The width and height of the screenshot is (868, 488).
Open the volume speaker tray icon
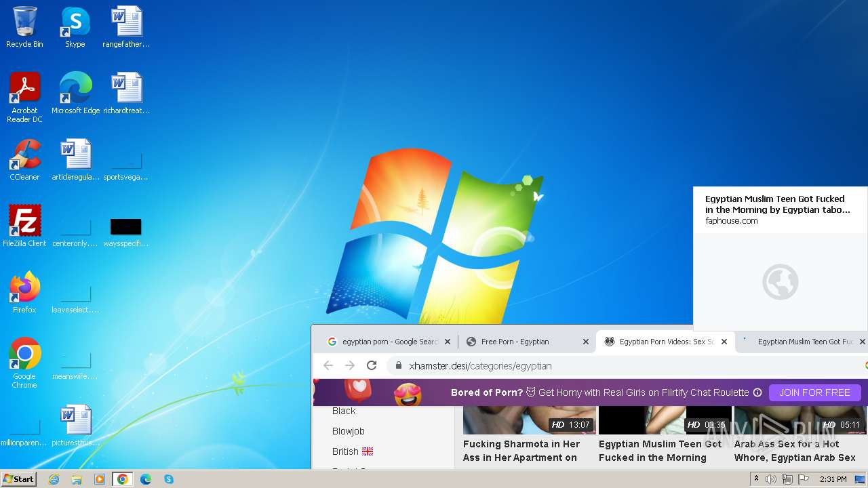pos(771,479)
